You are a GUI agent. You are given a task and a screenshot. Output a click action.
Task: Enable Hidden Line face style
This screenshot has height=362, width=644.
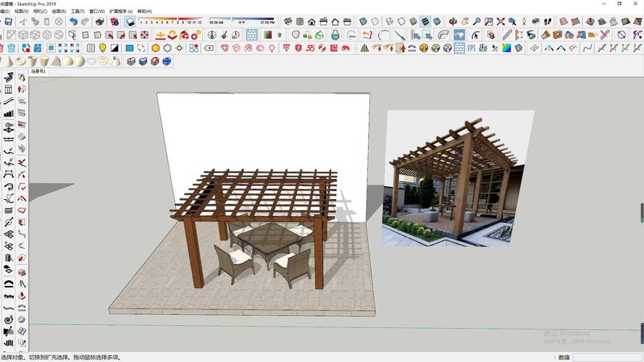[x=401, y=21]
